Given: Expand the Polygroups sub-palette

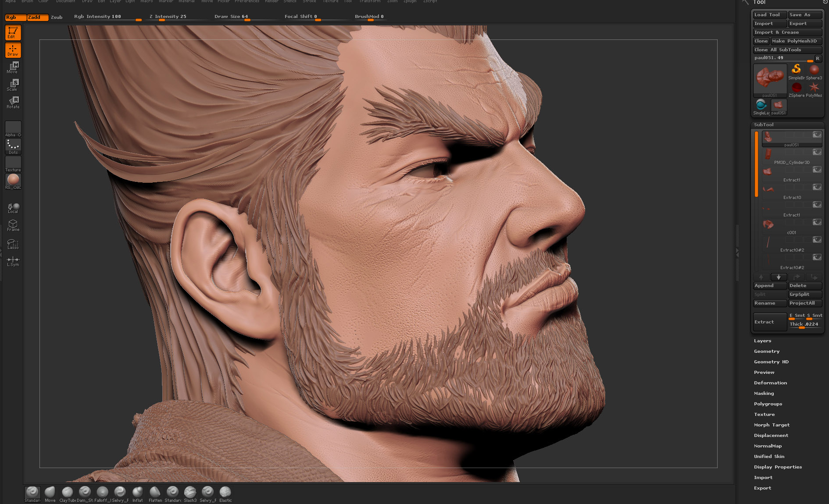Looking at the screenshot, I should coord(768,404).
